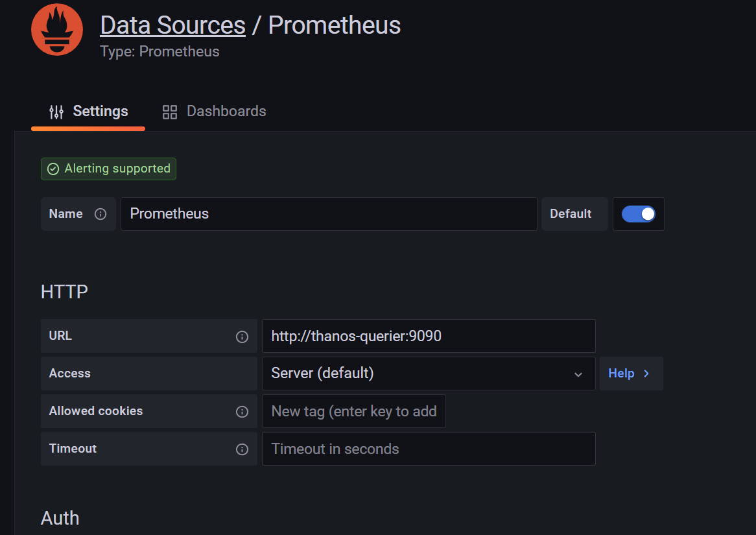Click the Prometheus flame logo icon

(57, 29)
